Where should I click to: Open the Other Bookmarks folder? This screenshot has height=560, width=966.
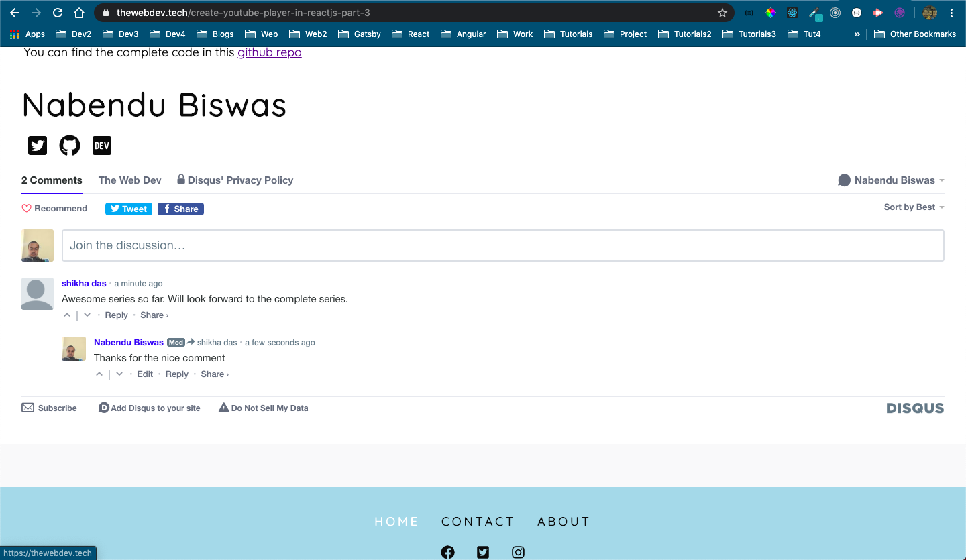point(915,34)
